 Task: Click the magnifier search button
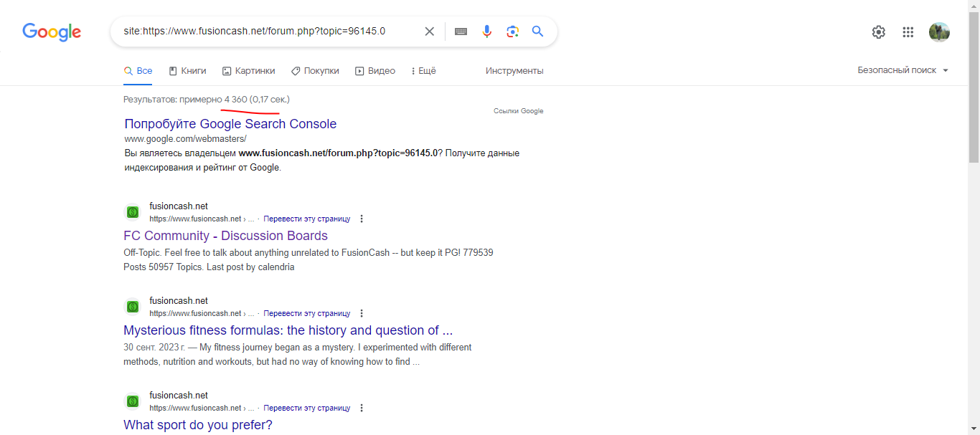pyautogui.click(x=537, y=32)
